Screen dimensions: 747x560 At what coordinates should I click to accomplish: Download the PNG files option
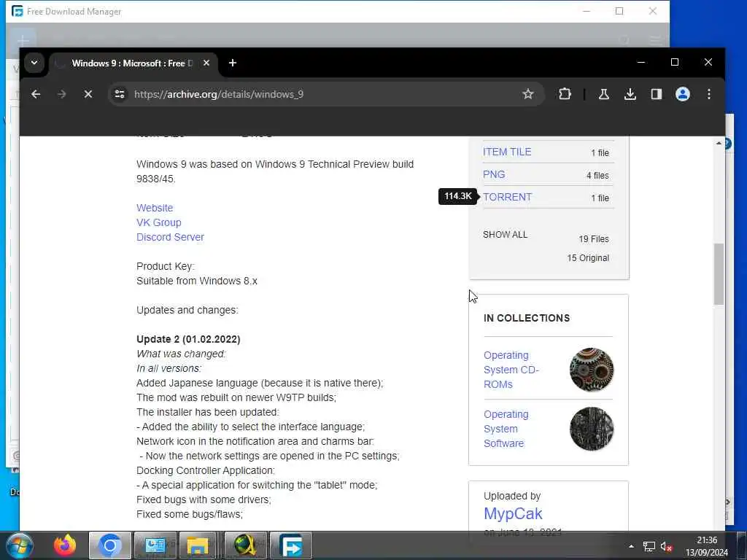(x=494, y=174)
